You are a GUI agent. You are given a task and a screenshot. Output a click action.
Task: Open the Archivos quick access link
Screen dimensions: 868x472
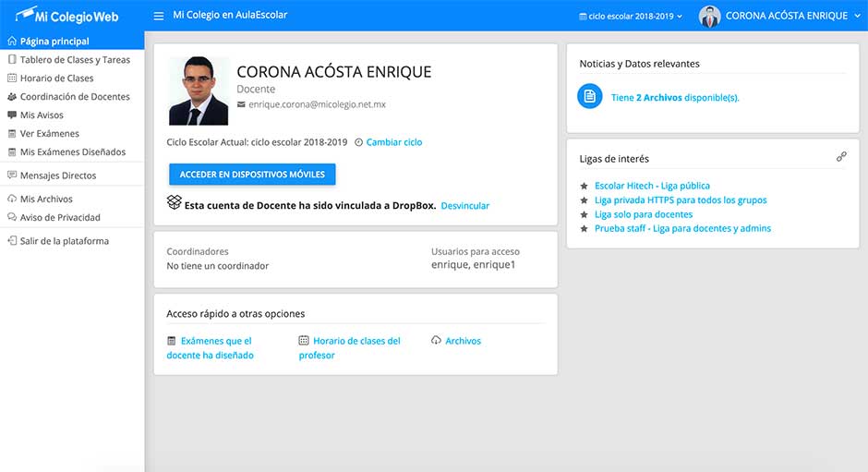click(463, 341)
